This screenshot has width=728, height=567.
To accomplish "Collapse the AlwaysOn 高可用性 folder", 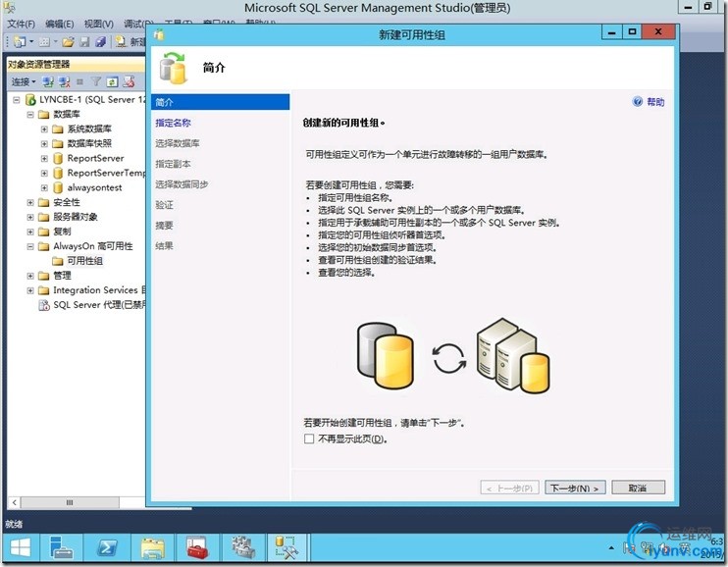I will (x=30, y=246).
